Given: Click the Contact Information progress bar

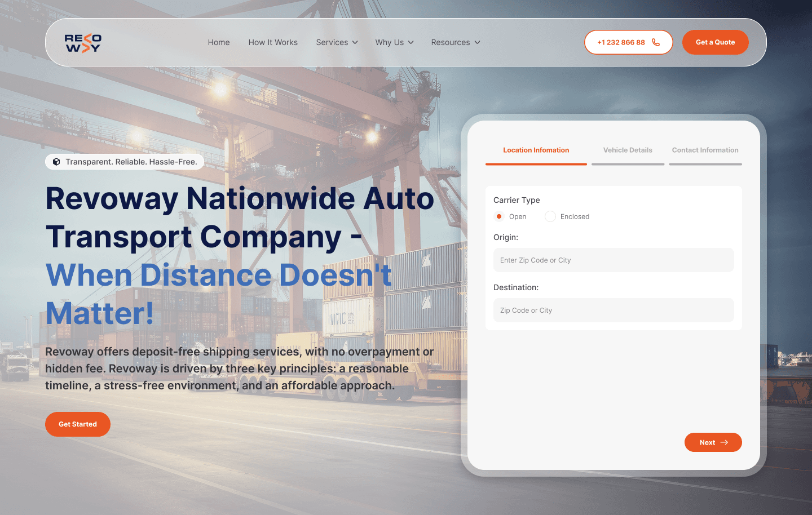Looking at the screenshot, I should pyautogui.click(x=705, y=164).
